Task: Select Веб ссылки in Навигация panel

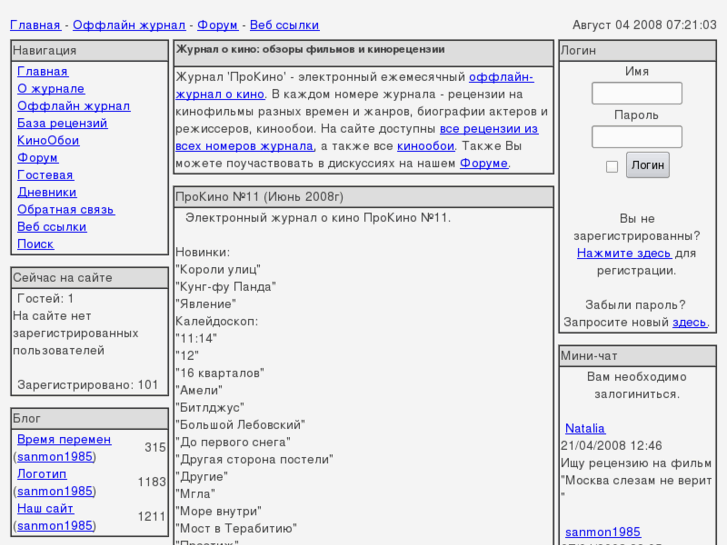Action: coord(52,227)
